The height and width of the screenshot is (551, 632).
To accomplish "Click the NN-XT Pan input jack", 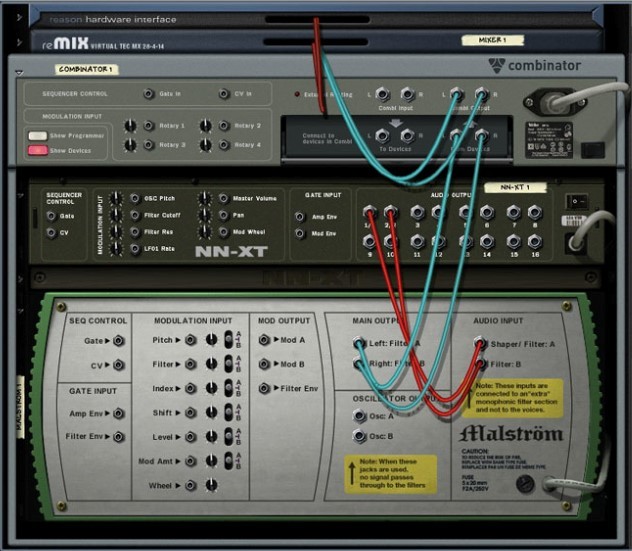I will (x=224, y=215).
